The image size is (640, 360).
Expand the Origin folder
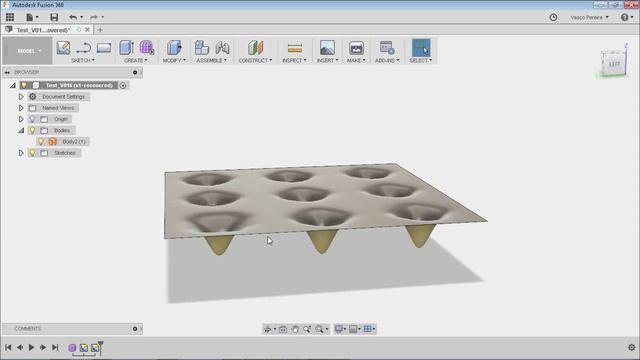21,119
